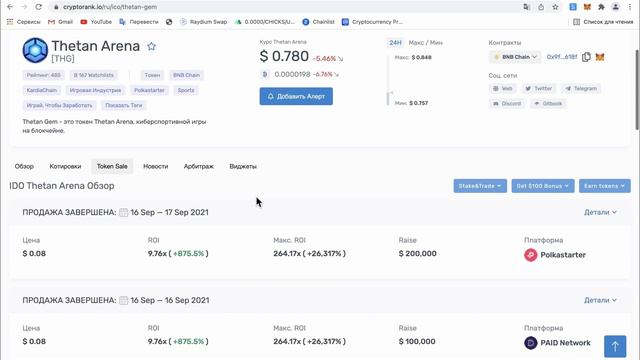Open Список для чтения reading list
Screen dimensions: 640x360
tap(603, 22)
